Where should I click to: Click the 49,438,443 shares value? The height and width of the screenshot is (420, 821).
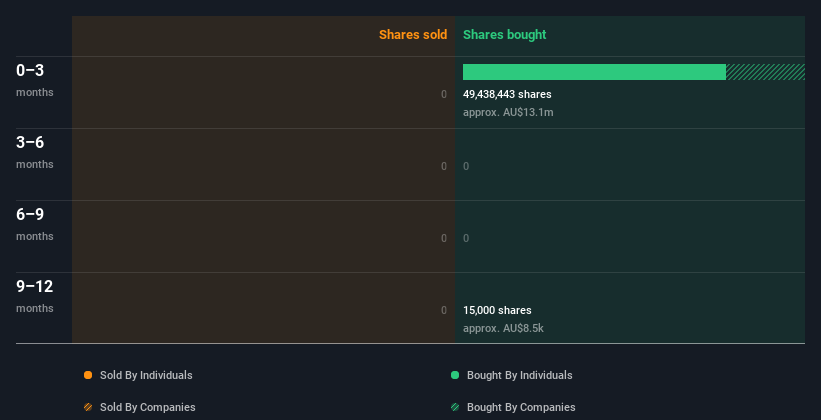point(507,94)
